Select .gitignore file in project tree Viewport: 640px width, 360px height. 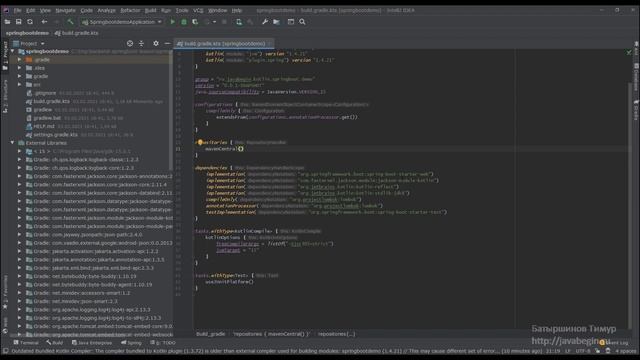(x=45, y=93)
